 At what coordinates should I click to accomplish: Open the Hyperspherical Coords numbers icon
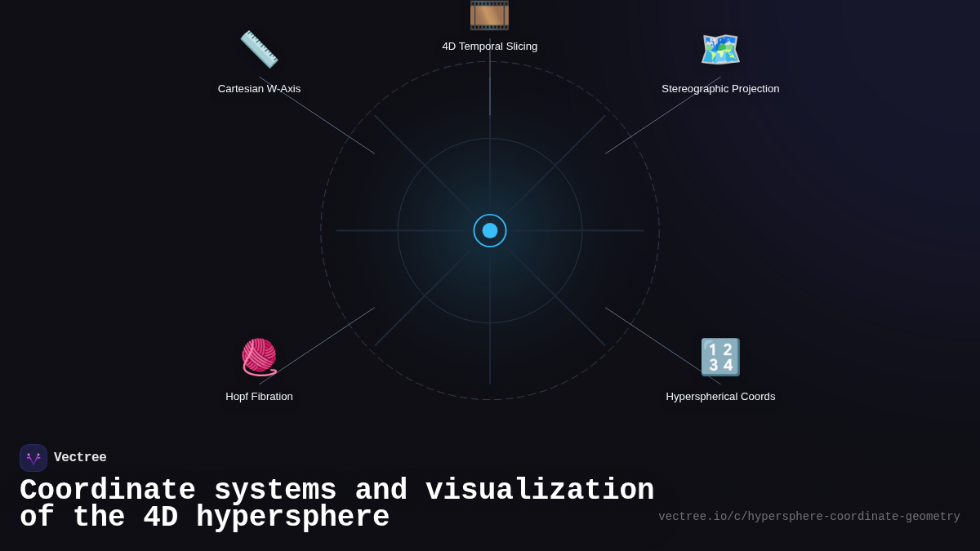720,357
